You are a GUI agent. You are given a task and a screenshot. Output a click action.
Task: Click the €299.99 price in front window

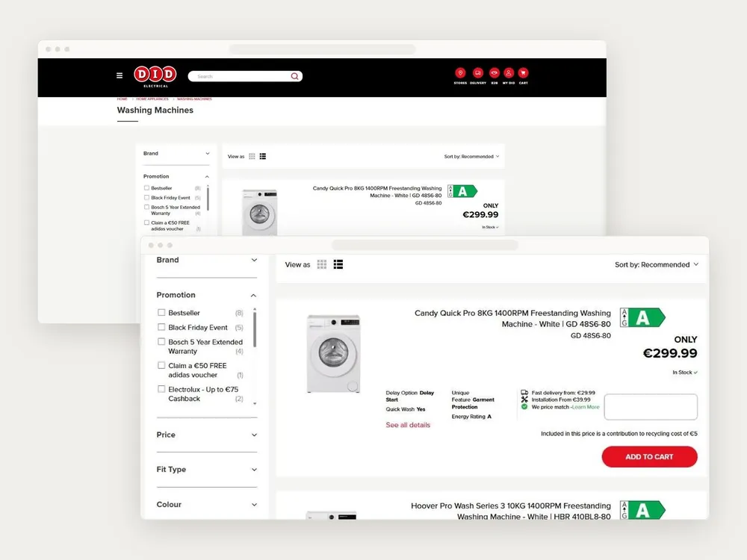pyautogui.click(x=670, y=353)
